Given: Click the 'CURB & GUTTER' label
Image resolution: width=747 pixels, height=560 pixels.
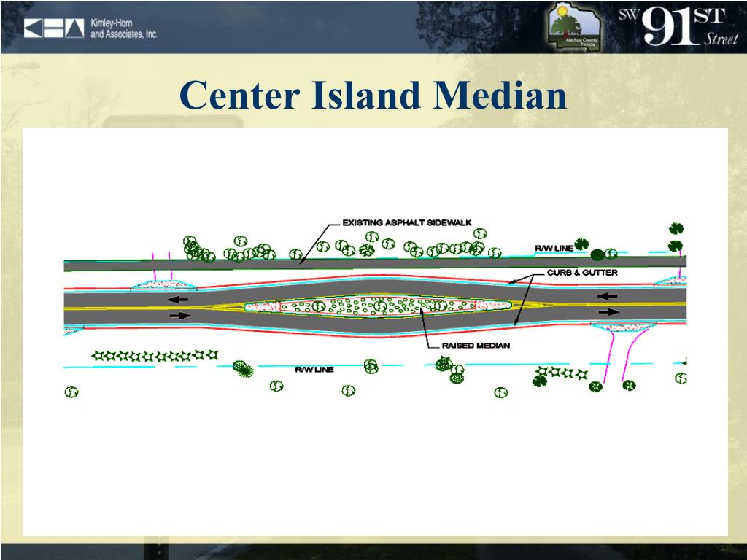Looking at the screenshot, I should click(582, 273).
